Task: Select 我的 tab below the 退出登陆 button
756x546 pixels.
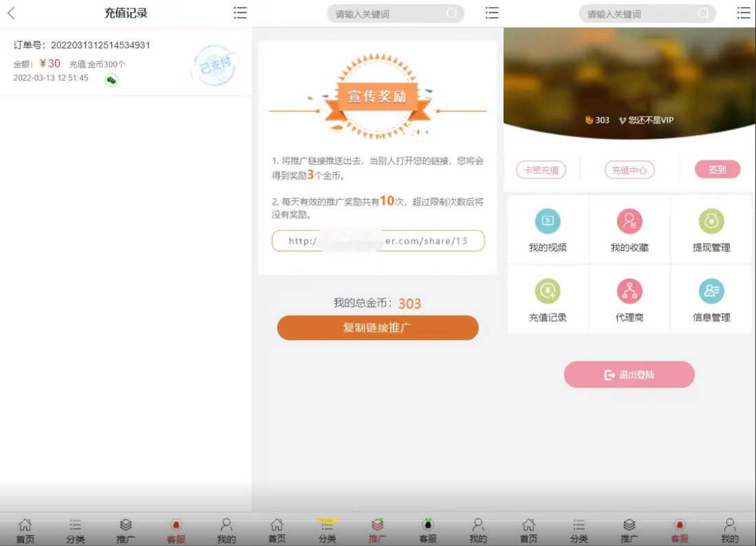Action: click(730, 531)
